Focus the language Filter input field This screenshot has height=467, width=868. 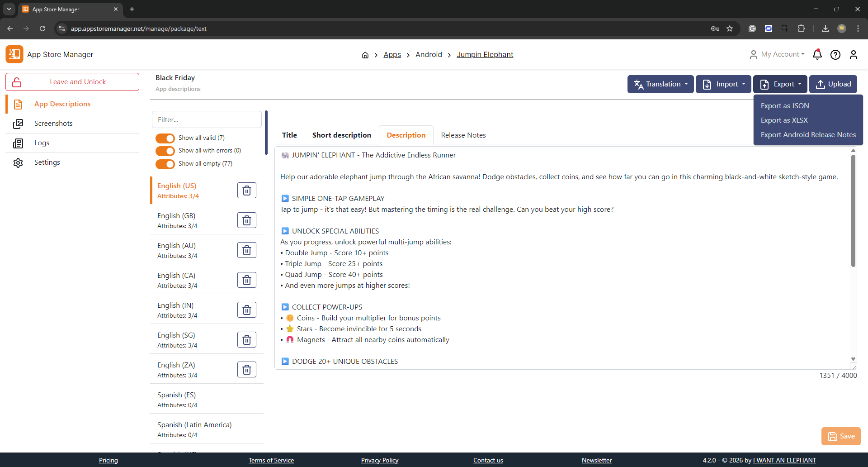207,120
